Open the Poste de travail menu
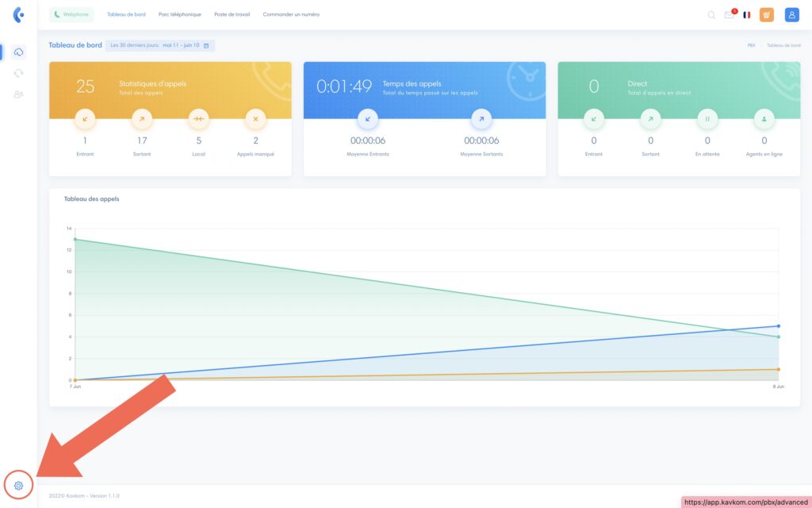 coord(232,14)
